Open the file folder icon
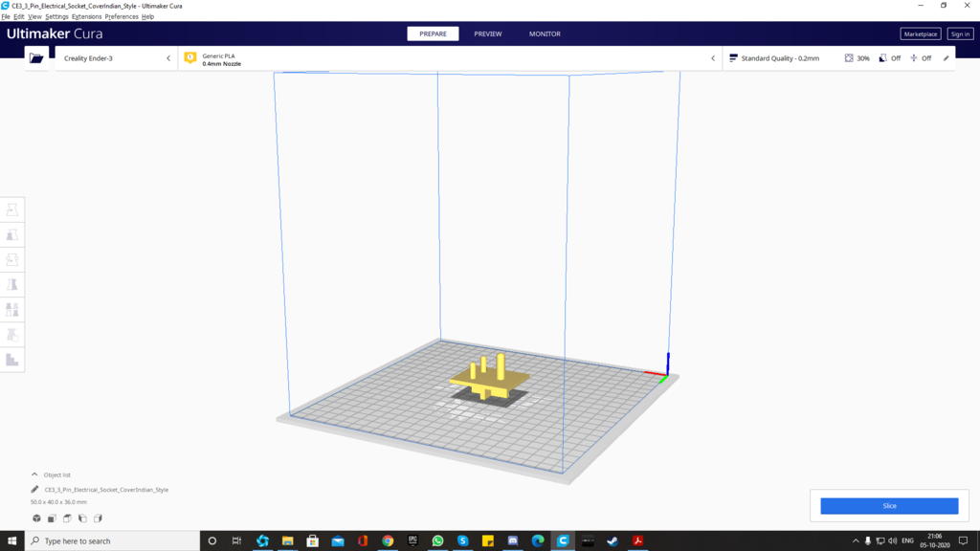The height and width of the screenshot is (551, 980). pyautogui.click(x=36, y=58)
